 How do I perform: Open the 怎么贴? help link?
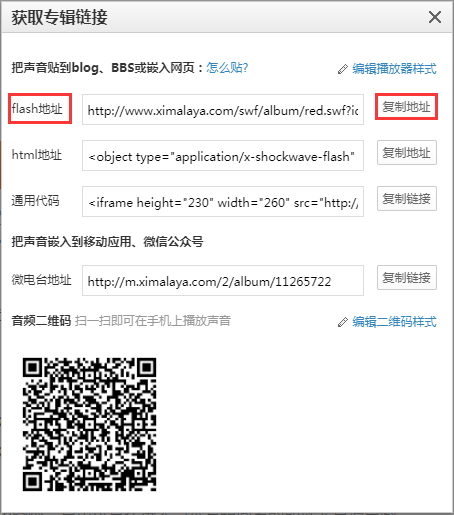227,68
